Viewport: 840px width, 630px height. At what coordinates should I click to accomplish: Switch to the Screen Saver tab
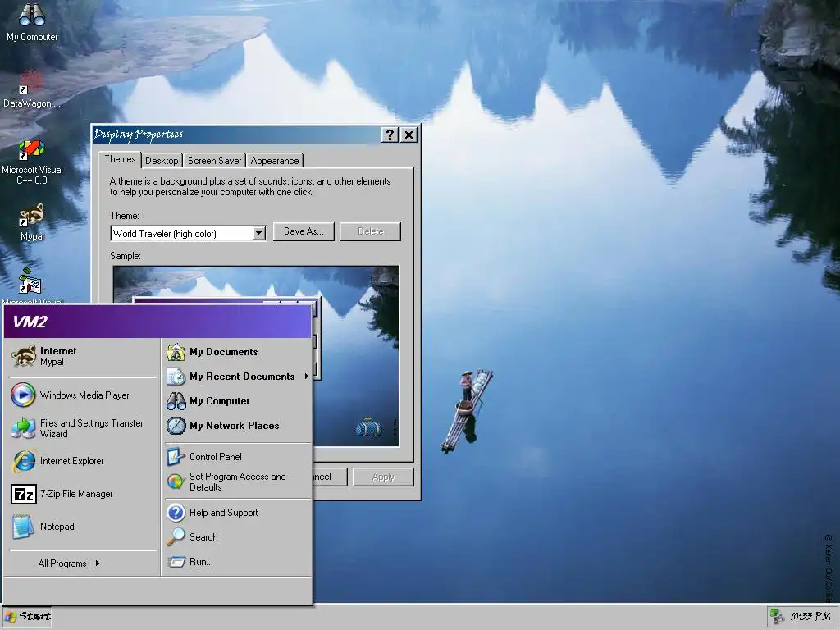[214, 161]
